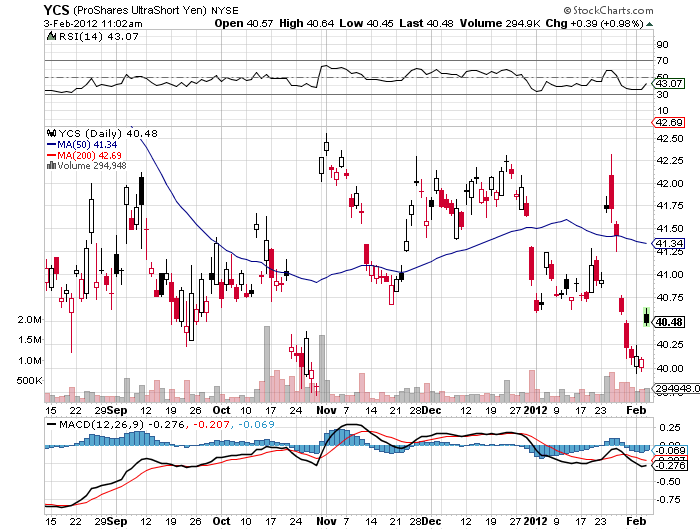The height and width of the screenshot is (530, 700).
Task: Click the 30 level on the RSI axis
Action: (662, 94)
